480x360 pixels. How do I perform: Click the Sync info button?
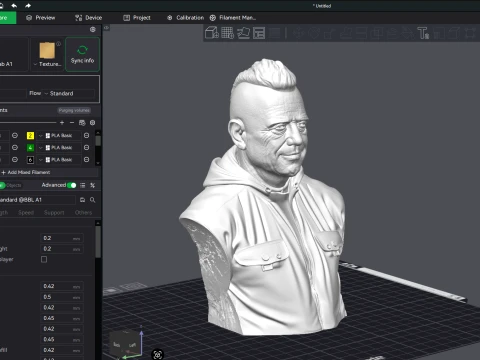pyautogui.click(x=82, y=54)
